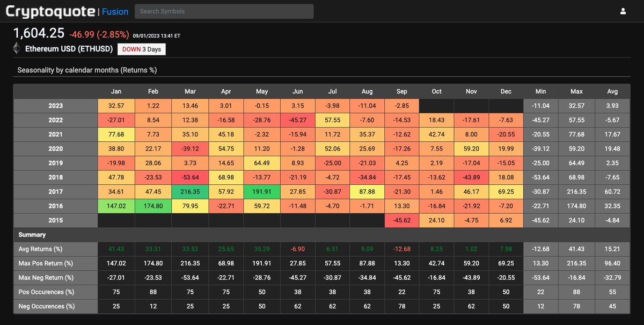Click the 2023 row label
644x325 pixels.
click(x=55, y=106)
